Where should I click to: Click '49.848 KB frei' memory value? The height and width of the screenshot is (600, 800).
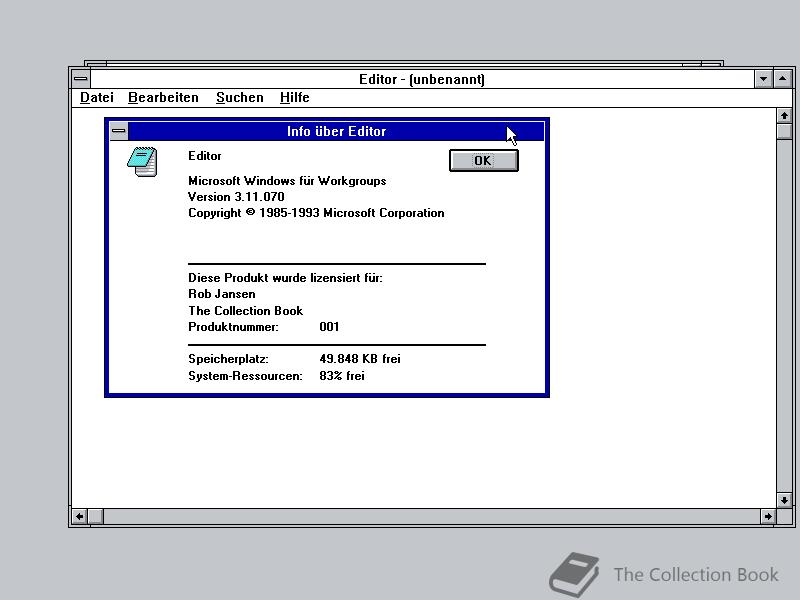[x=360, y=359]
